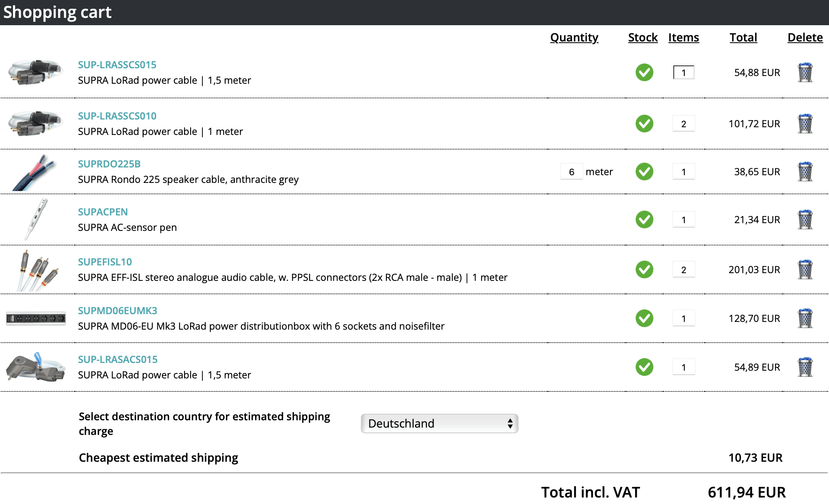Open the SUP-LRASSCS015 product link
This screenshot has height=504, width=829.
(x=117, y=65)
